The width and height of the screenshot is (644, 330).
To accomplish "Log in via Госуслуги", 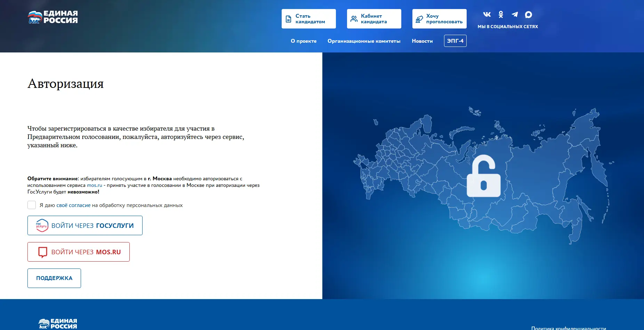I will pos(85,225).
